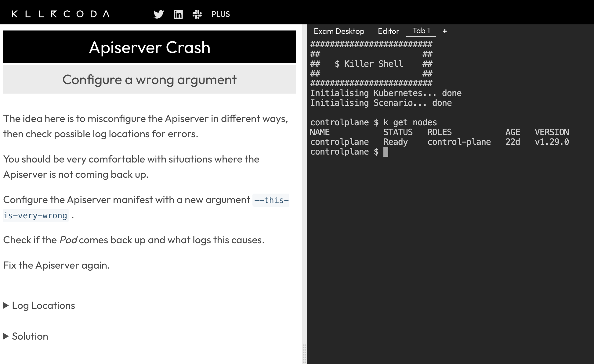The width and height of the screenshot is (594, 364).
Task: Open the Slack icon link
Action: pos(197,14)
